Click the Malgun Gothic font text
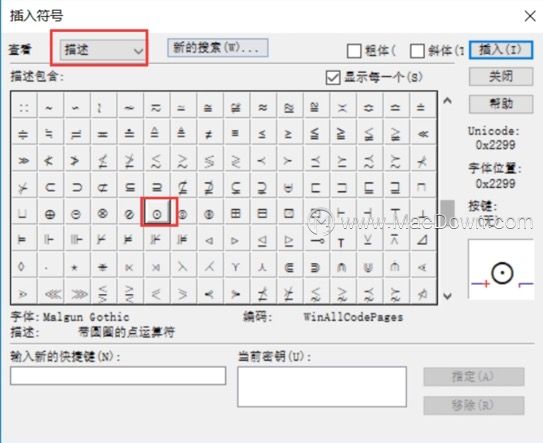 pos(86,317)
